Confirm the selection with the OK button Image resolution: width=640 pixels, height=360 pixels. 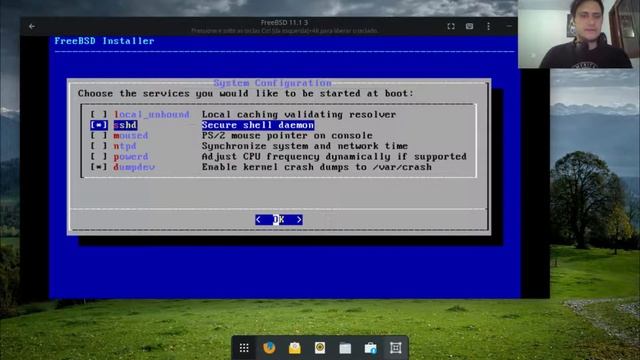279,220
